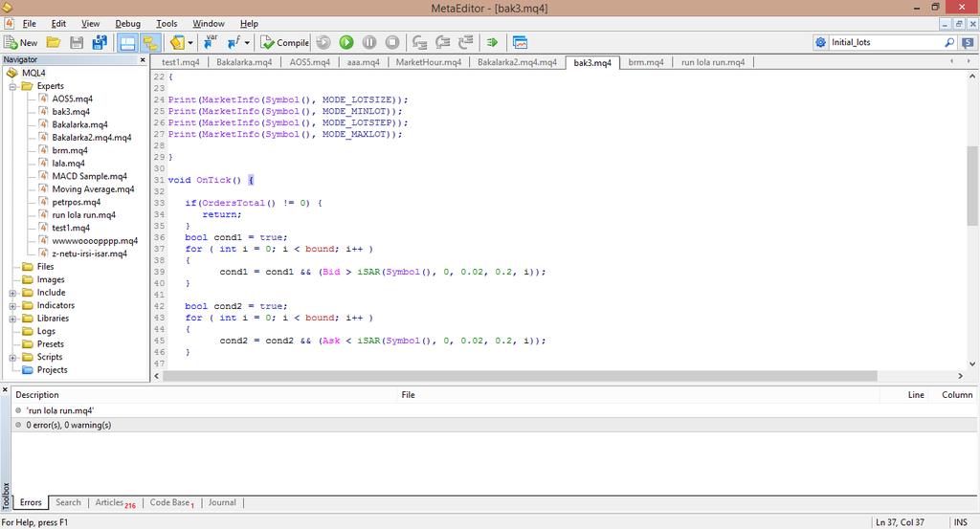Pause debugging with pause icon

(x=369, y=42)
